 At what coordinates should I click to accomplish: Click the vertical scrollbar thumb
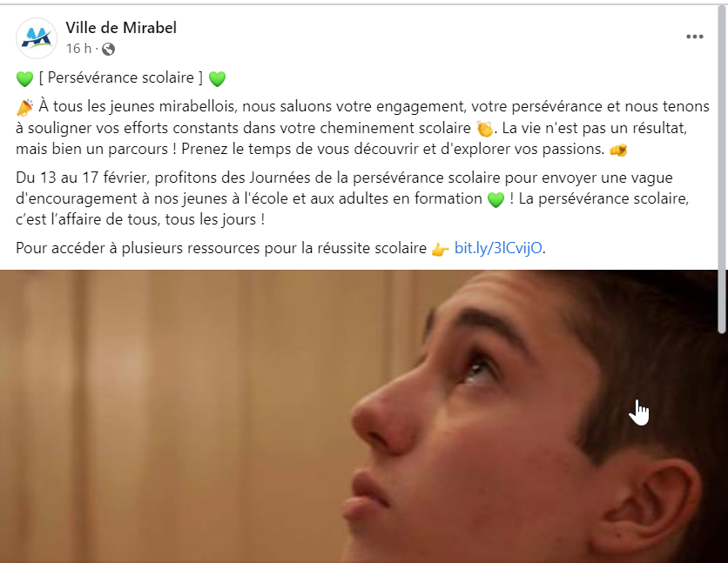(722, 170)
